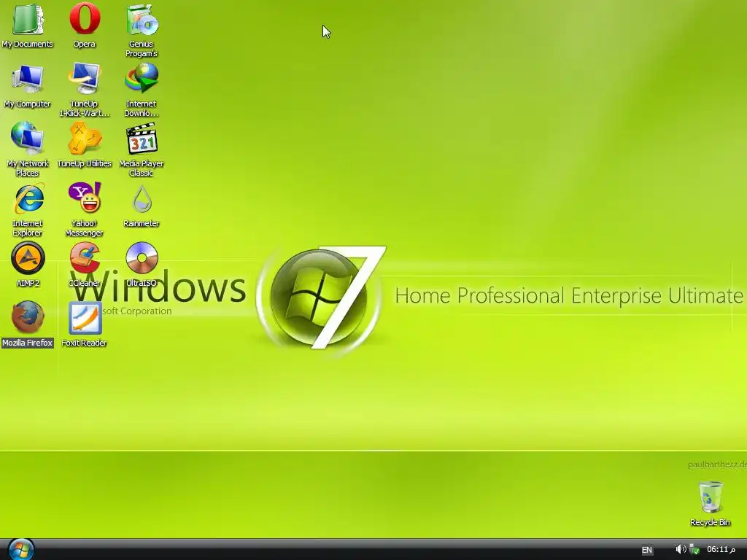This screenshot has width=747, height=560.
Task: Click the 06:11 taskbar clock
Action: coord(721,550)
